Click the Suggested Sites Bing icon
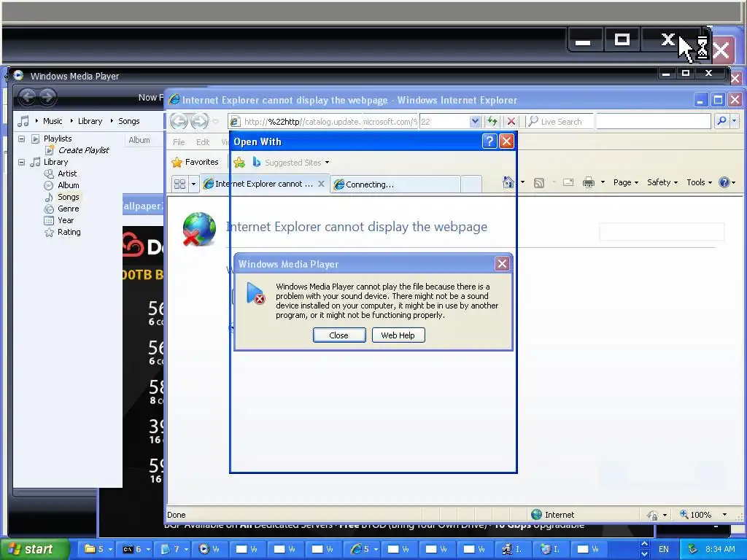Screen dimensions: 747x560 click(x=256, y=163)
